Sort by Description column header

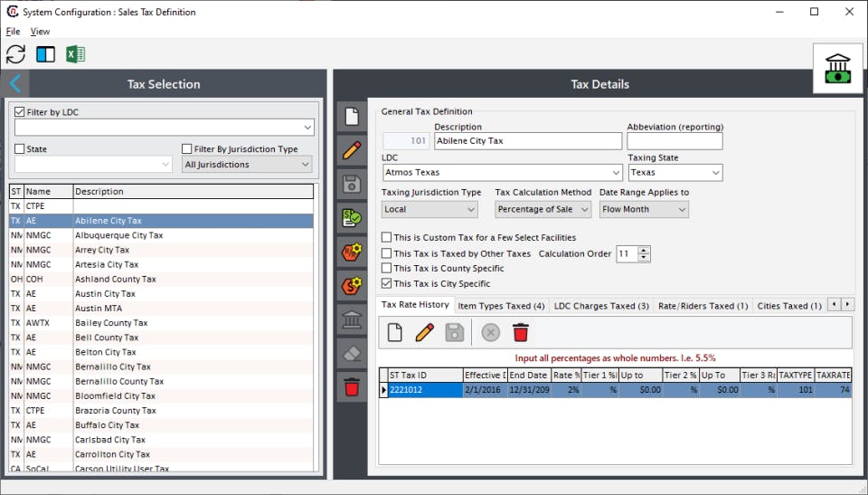tap(193, 191)
